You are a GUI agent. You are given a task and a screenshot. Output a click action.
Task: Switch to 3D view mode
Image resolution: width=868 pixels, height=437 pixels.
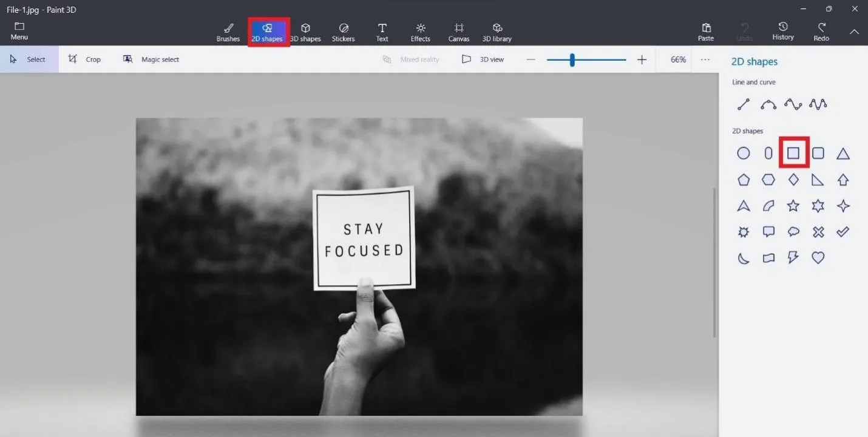[484, 59]
